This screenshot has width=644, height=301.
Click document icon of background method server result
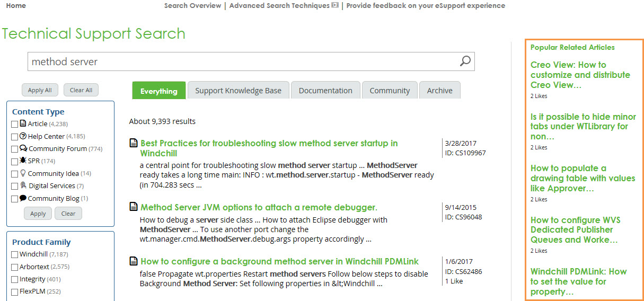(x=134, y=261)
